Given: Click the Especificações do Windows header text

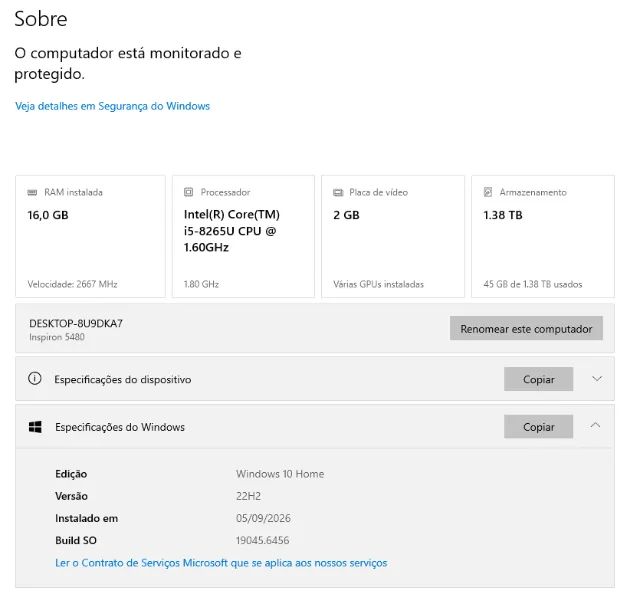Looking at the screenshot, I should 120,427.
